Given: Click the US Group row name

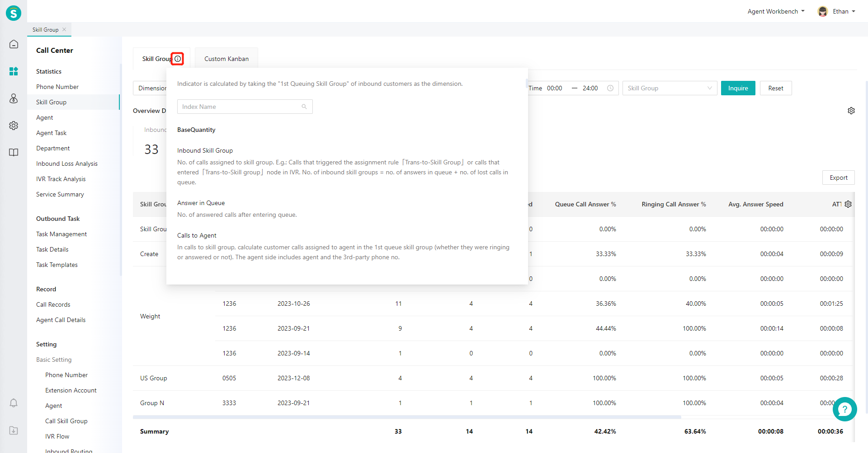Looking at the screenshot, I should 154,378.
